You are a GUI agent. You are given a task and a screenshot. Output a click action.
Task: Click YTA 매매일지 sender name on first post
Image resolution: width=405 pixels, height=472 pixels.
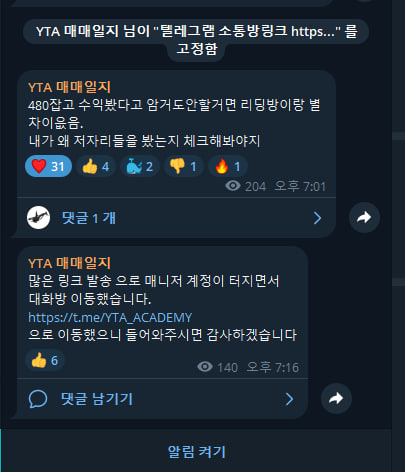pos(69,87)
